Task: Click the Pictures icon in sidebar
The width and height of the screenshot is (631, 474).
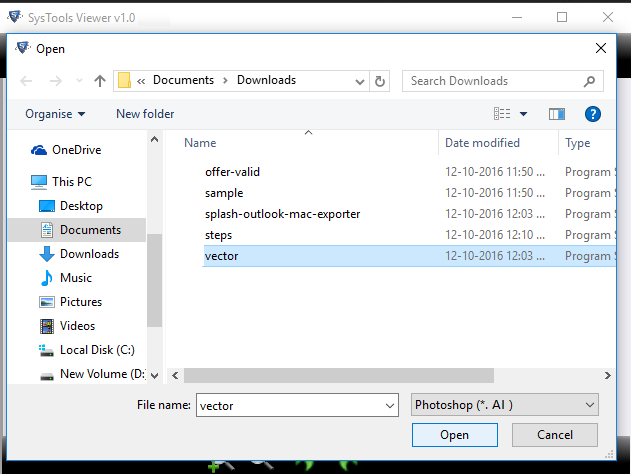Action: (47, 302)
